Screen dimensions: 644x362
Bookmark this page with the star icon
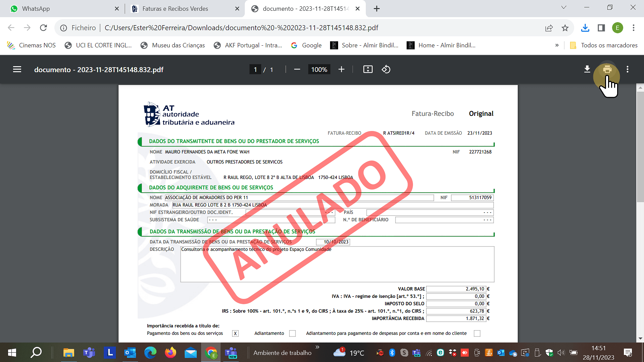tap(565, 28)
